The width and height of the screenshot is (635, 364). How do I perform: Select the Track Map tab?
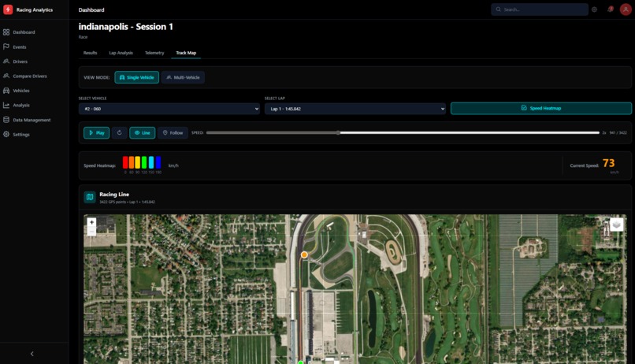click(186, 53)
